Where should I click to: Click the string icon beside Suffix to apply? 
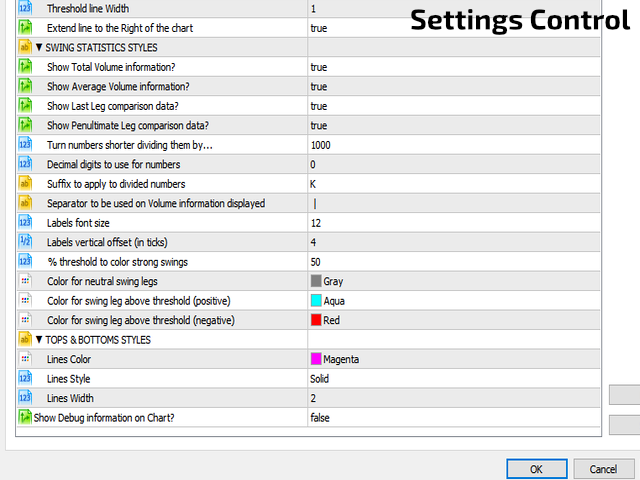tap(25, 184)
